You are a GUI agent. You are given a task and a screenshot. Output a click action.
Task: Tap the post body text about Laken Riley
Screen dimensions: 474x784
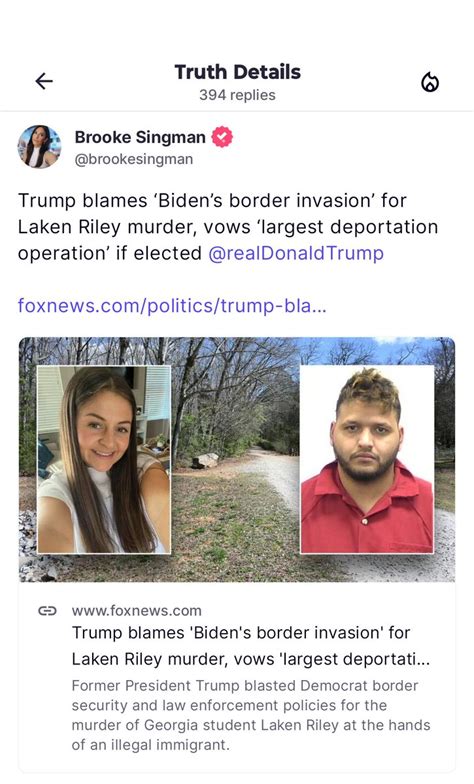coord(228,226)
